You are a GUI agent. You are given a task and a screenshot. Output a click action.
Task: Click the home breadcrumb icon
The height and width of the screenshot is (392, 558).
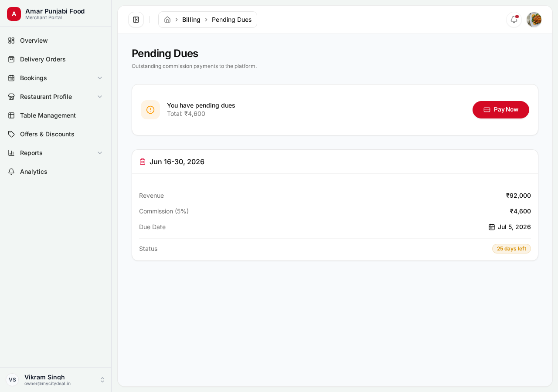click(167, 20)
